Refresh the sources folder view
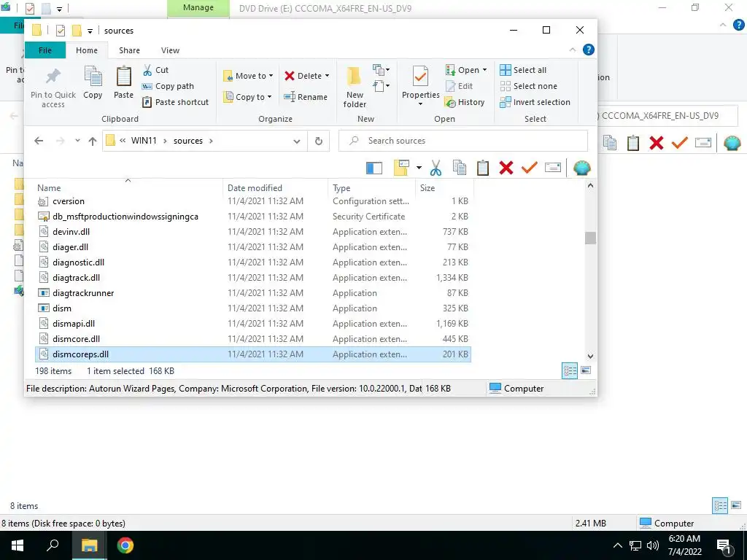 click(x=319, y=141)
